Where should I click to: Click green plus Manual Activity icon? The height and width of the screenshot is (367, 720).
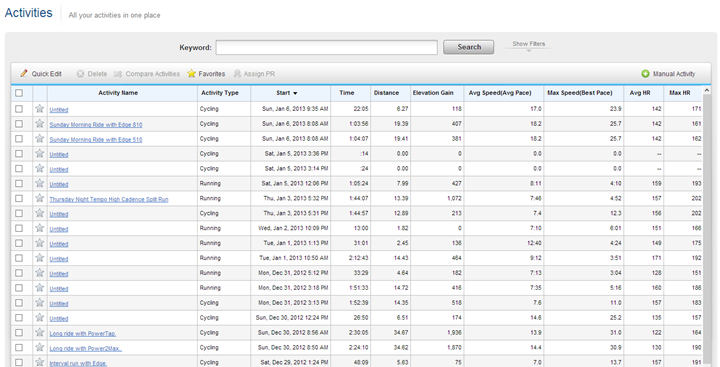646,73
